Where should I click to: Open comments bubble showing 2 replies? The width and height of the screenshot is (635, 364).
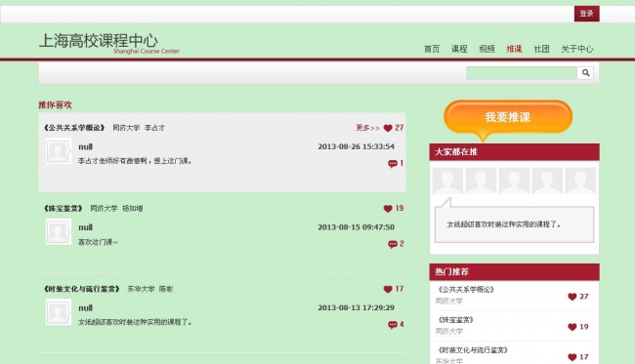[x=393, y=244]
